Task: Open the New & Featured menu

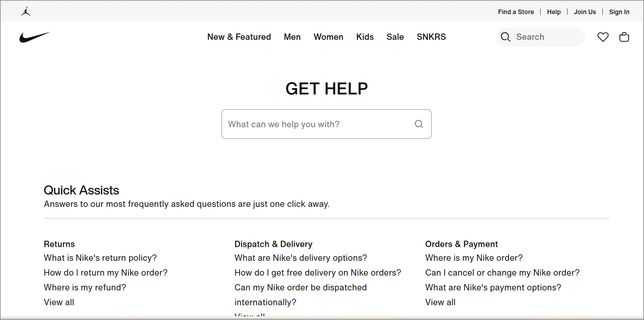Action: 239,37
